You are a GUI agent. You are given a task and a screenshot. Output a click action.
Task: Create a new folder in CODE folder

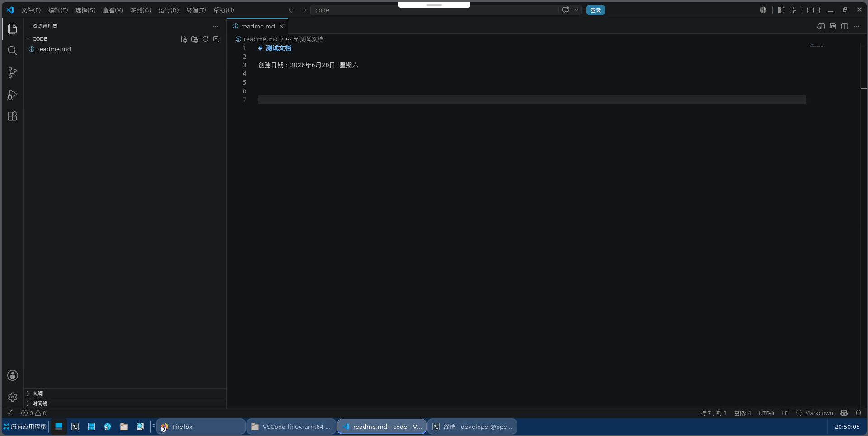195,39
